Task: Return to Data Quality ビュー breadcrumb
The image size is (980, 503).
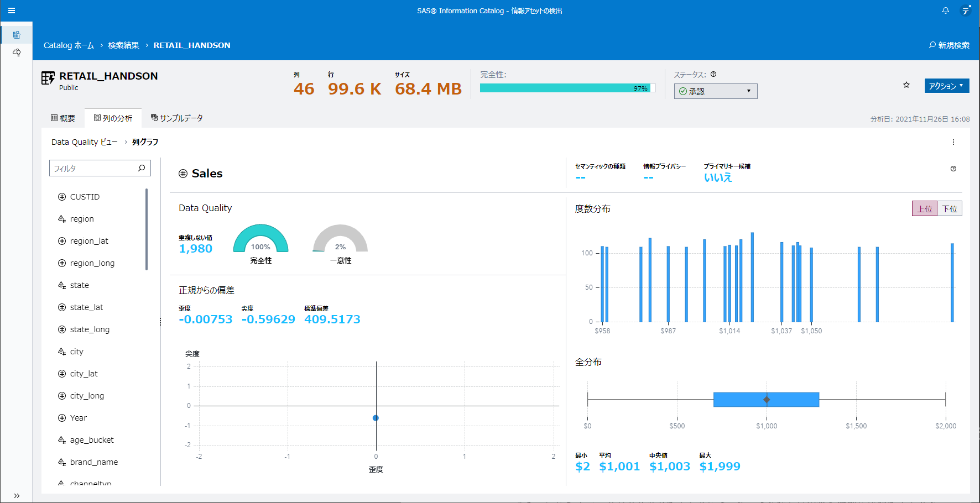Action: 84,142
